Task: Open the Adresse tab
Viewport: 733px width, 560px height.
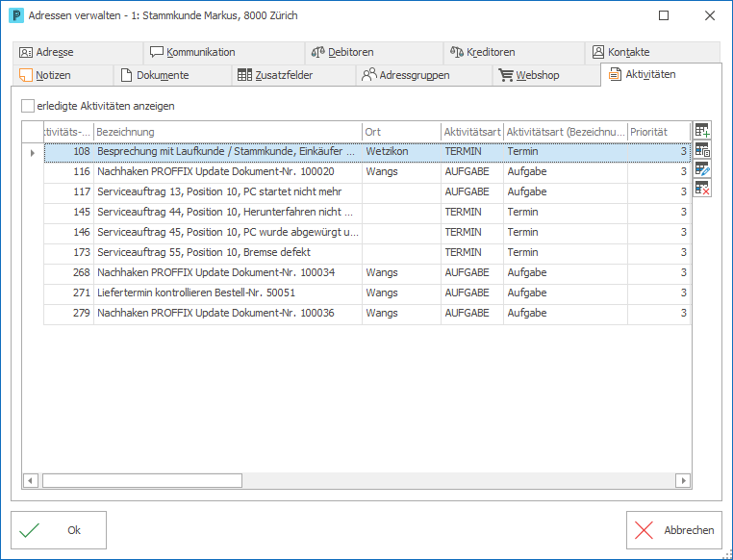Action: 78,52
